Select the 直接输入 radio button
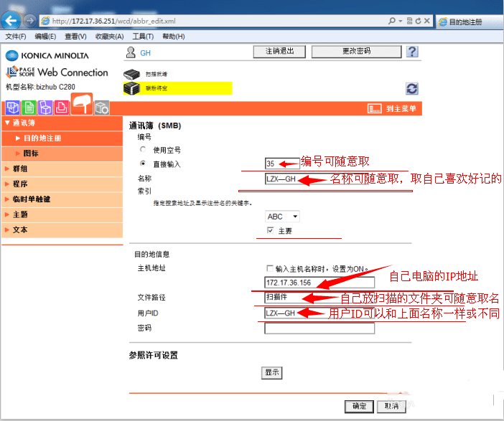Screen dimensions: 504x421 [143, 164]
